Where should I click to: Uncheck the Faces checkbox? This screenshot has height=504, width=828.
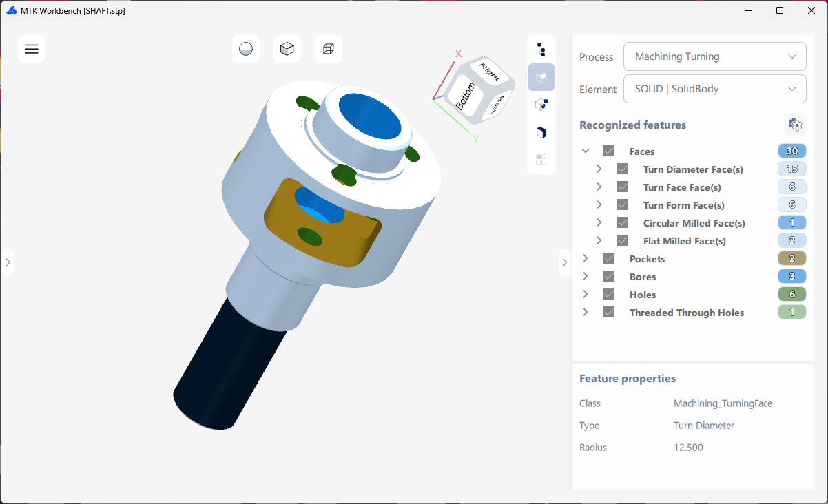pos(609,151)
